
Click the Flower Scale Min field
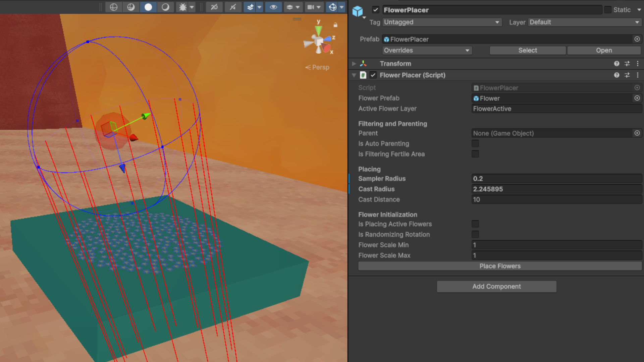(x=556, y=245)
